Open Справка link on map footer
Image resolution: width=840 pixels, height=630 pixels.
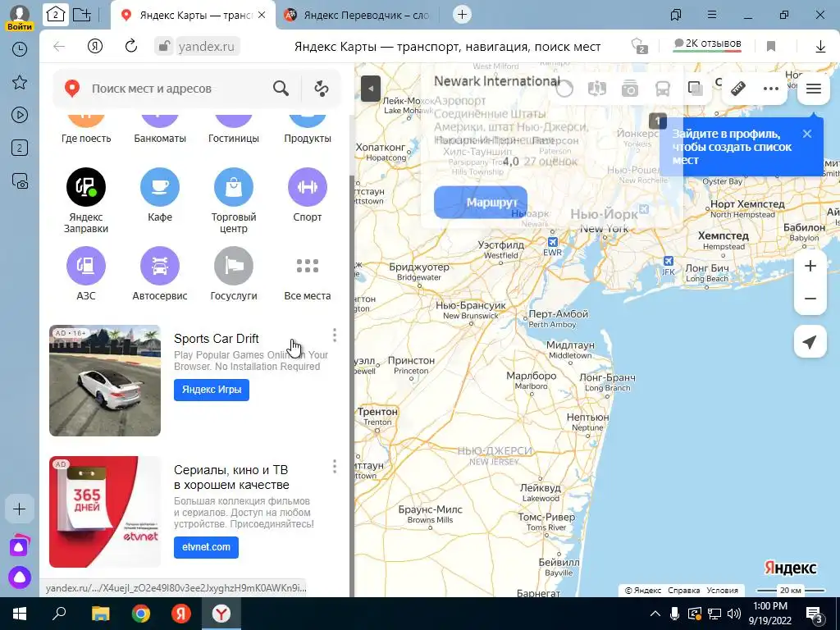pos(683,591)
